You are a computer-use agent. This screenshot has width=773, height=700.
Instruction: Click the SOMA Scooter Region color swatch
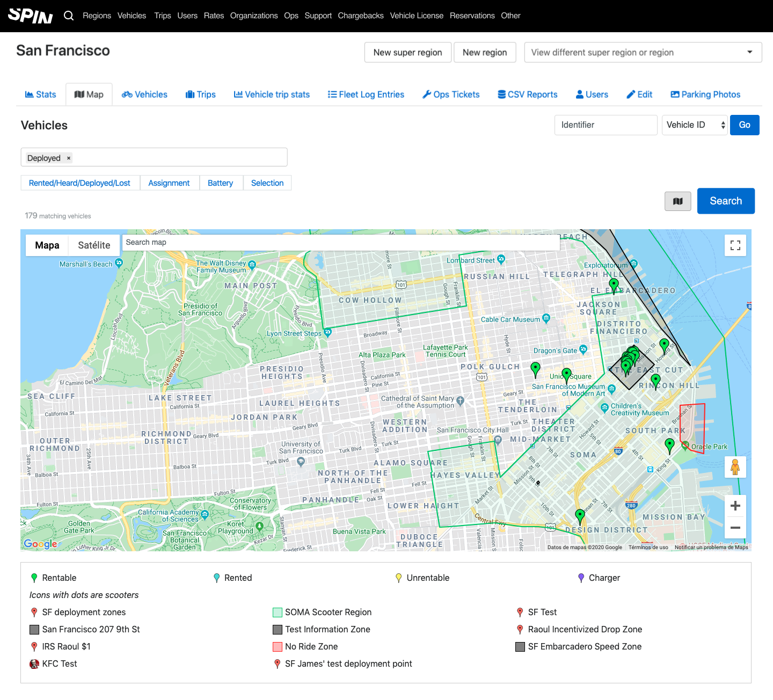(x=278, y=612)
